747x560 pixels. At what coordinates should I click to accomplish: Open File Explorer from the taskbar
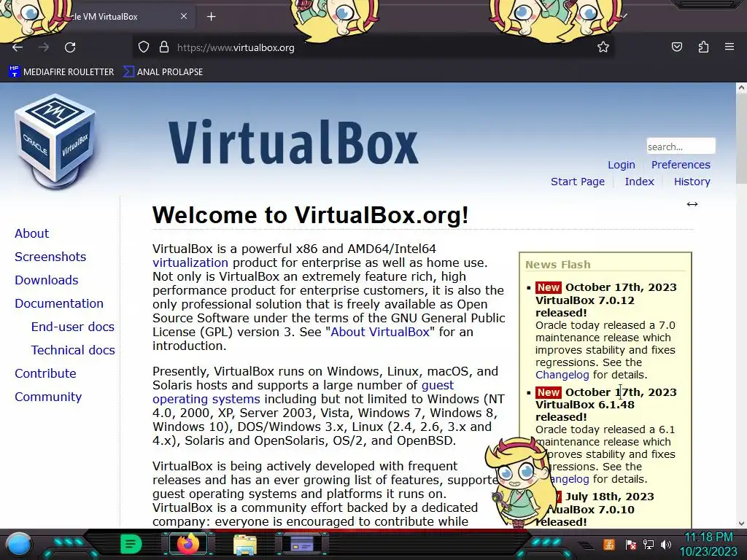tap(245, 545)
